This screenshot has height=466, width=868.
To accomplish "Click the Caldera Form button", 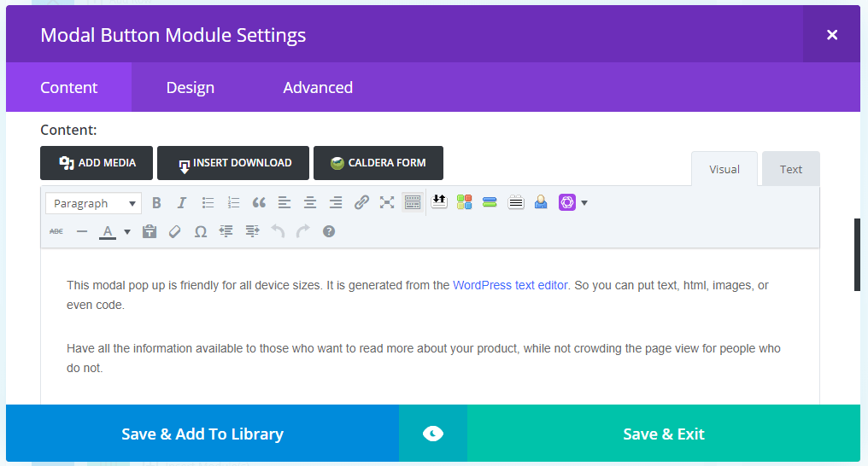I will point(378,163).
